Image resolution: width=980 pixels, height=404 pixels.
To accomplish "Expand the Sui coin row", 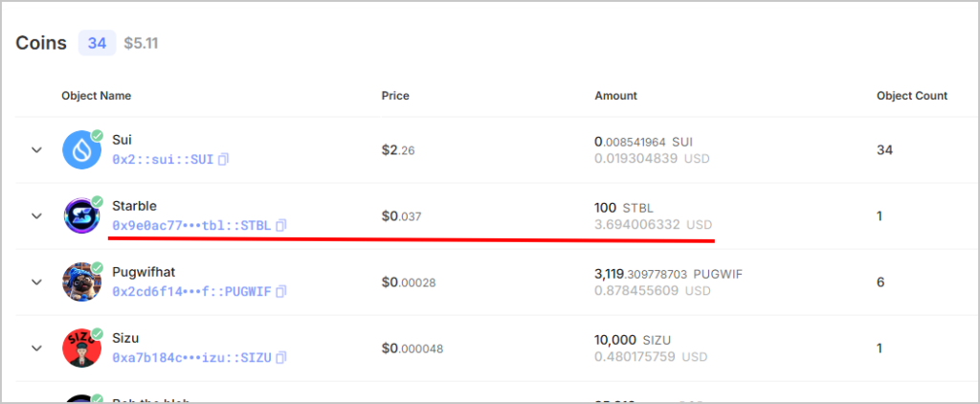I will (37, 150).
